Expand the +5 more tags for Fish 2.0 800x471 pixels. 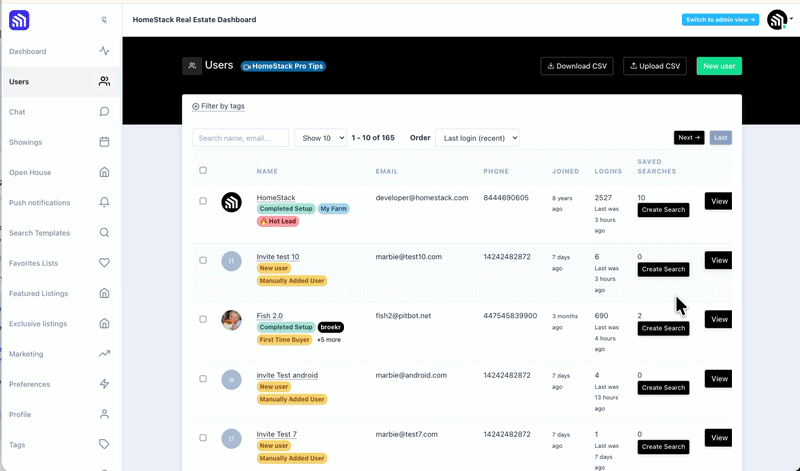[x=329, y=340]
